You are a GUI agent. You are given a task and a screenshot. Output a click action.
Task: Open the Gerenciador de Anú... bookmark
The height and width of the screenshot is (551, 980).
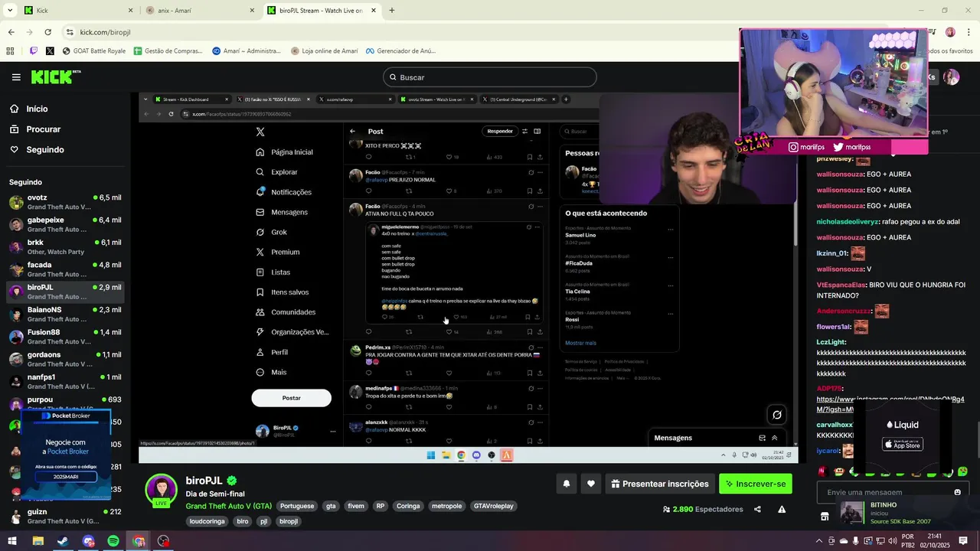tap(400, 51)
